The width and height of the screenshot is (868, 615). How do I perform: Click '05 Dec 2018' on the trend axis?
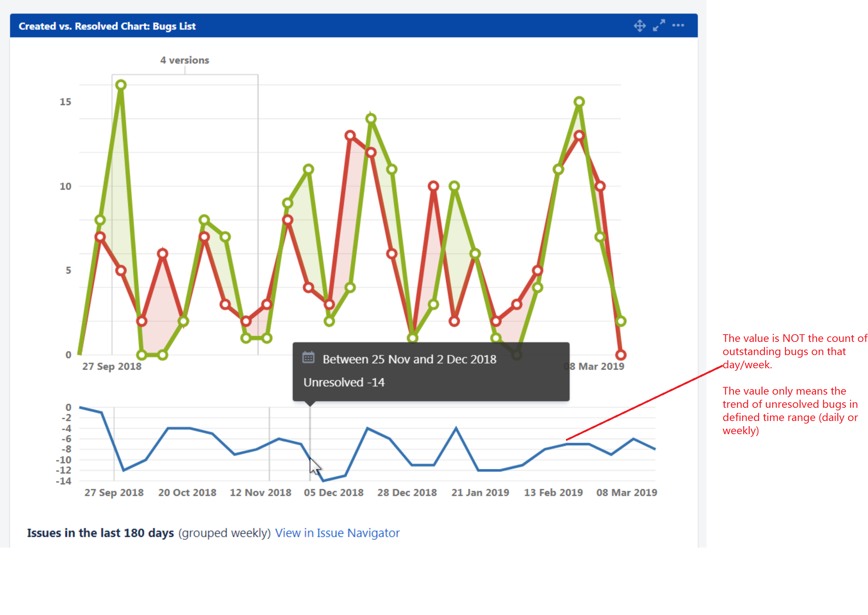[x=334, y=492]
